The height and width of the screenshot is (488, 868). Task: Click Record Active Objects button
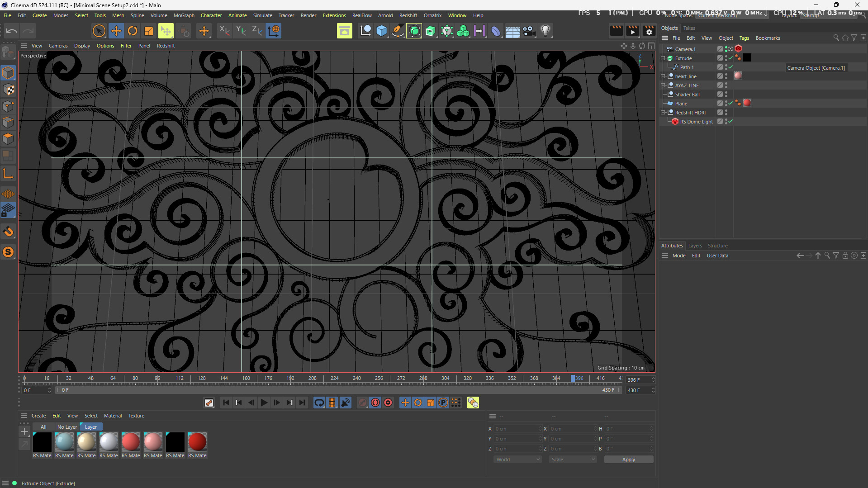click(x=363, y=403)
